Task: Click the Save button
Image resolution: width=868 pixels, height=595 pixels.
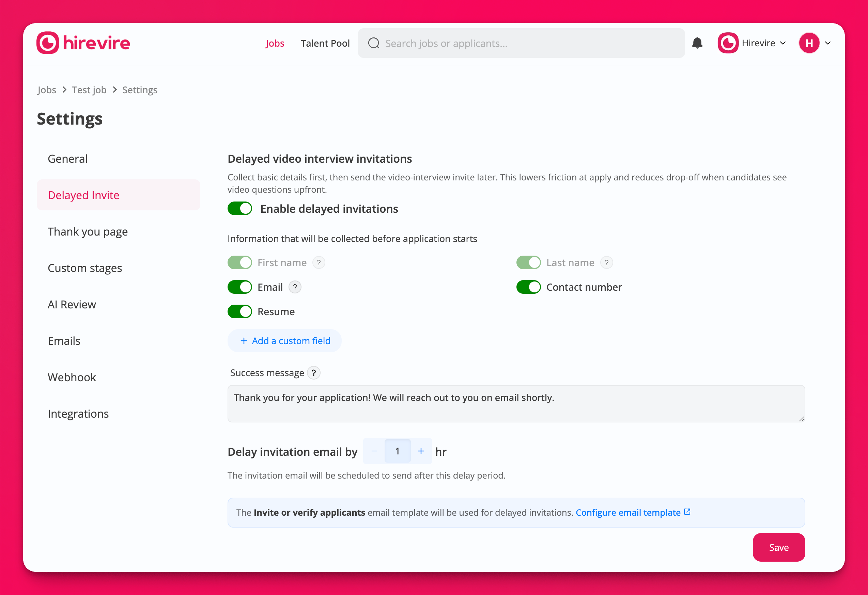Action: (778, 547)
